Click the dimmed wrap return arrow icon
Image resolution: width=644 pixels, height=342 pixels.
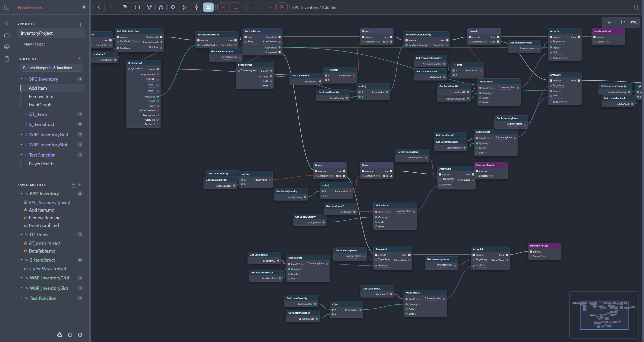click(270, 7)
